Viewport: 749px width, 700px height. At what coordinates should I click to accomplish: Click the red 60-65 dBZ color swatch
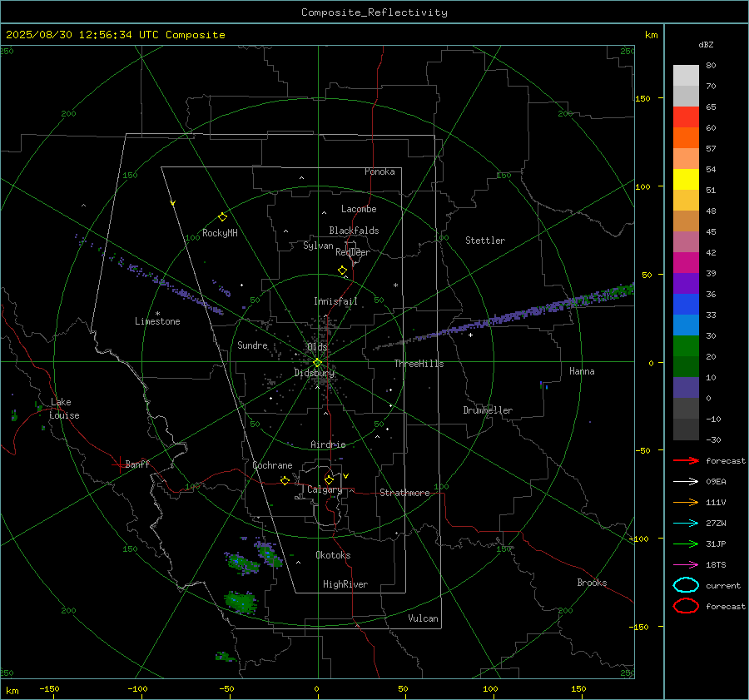[686, 117]
